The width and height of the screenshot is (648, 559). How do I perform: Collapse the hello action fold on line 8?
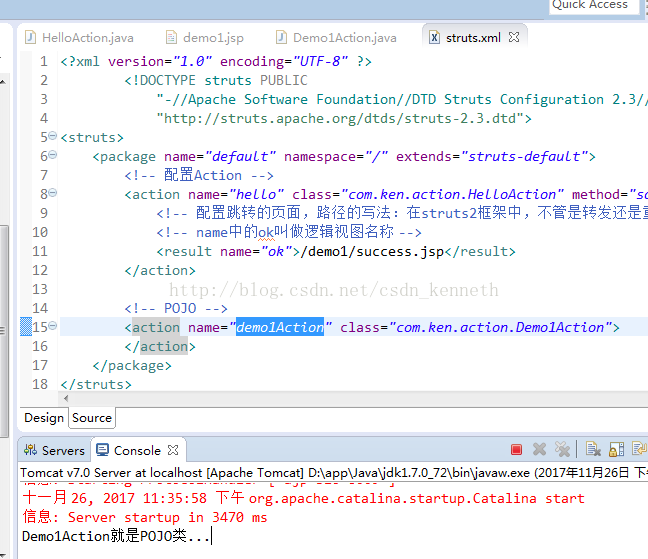click(52, 193)
